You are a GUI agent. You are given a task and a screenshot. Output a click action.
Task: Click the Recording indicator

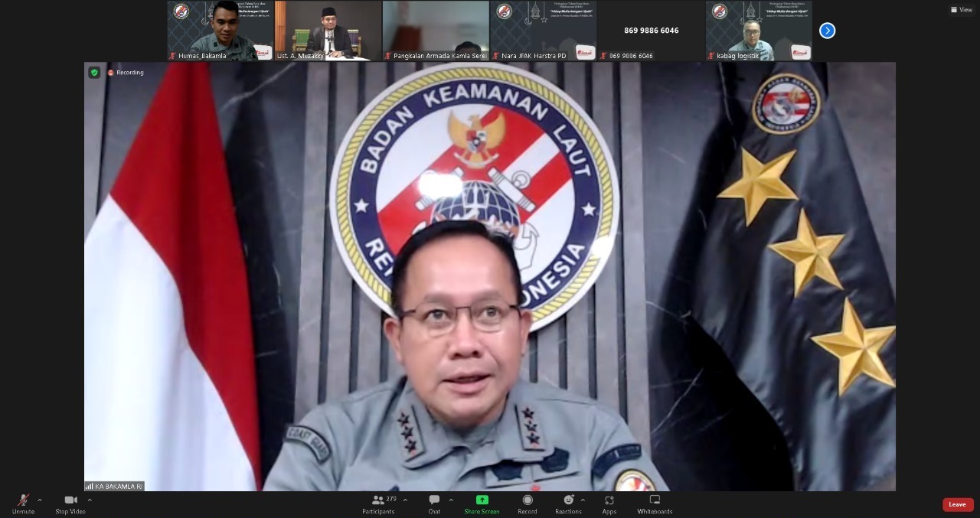[126, 73]
